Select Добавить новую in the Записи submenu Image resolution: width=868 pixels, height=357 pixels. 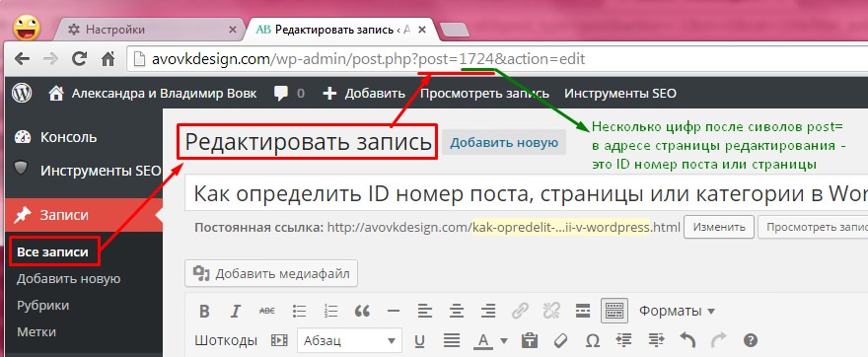[x=69, y=278]
